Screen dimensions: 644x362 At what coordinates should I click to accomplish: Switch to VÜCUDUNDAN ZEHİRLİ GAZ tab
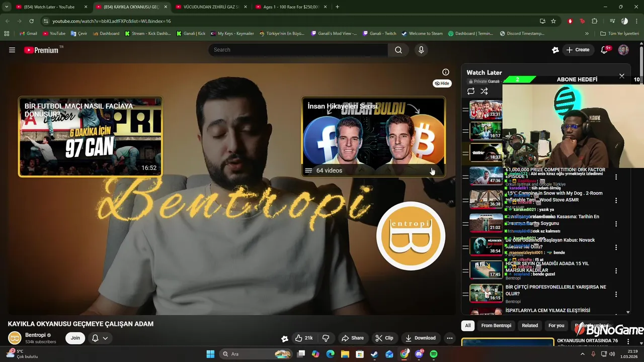[211, 7]
